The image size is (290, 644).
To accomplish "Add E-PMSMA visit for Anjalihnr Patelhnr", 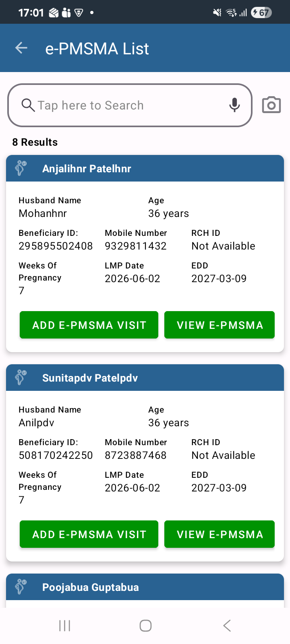I will (89, 325).
